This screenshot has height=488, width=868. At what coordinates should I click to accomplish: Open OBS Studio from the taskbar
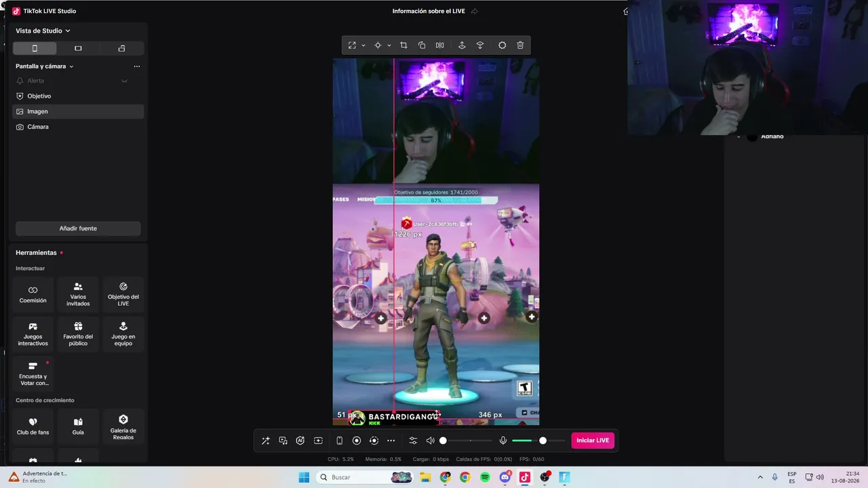[x=545, y=477]
